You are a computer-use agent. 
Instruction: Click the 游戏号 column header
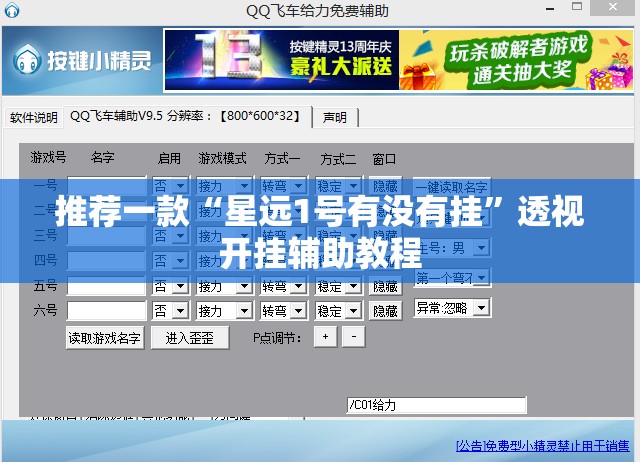coord(48,157)
